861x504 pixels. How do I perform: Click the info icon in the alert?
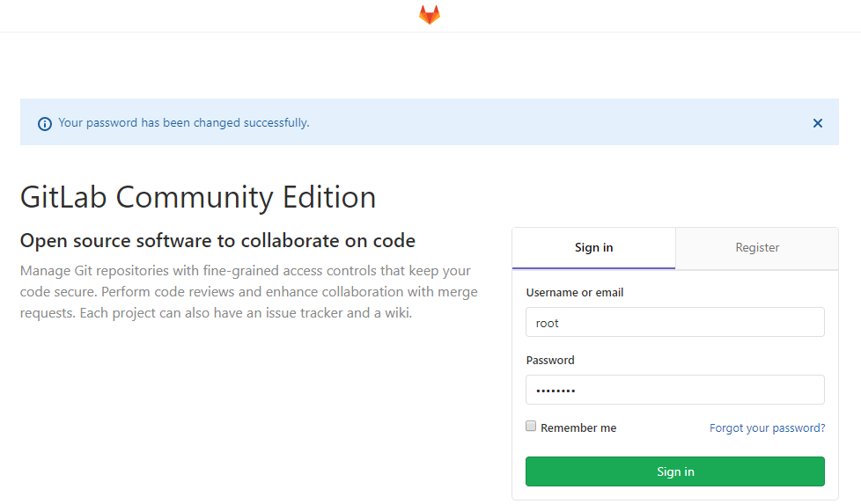[x=45, y=124]
